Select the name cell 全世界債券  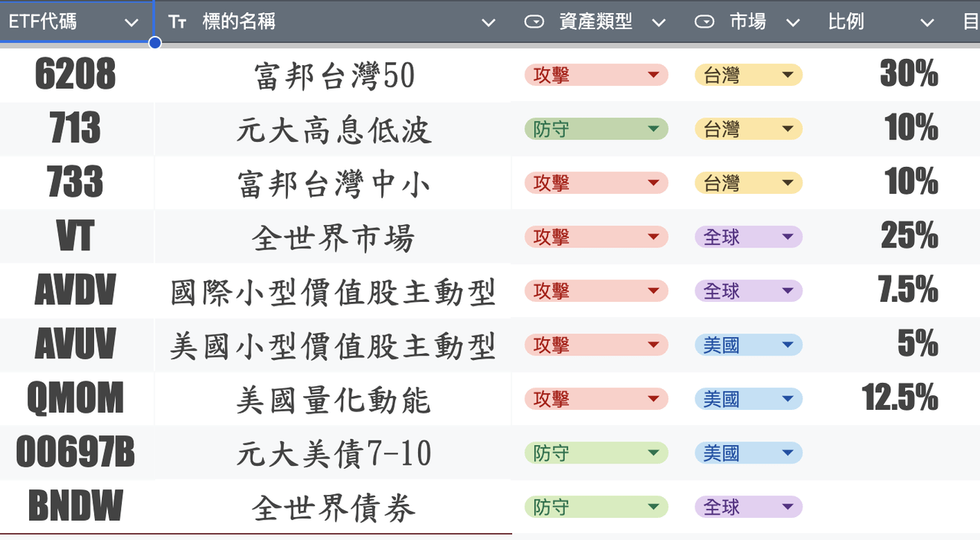[333, 507]
